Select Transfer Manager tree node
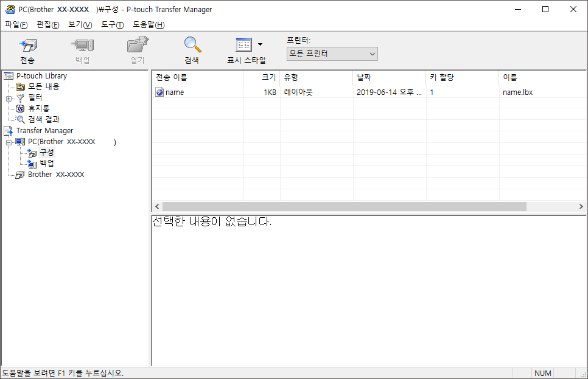588x379 pixels. click(44, 130)
